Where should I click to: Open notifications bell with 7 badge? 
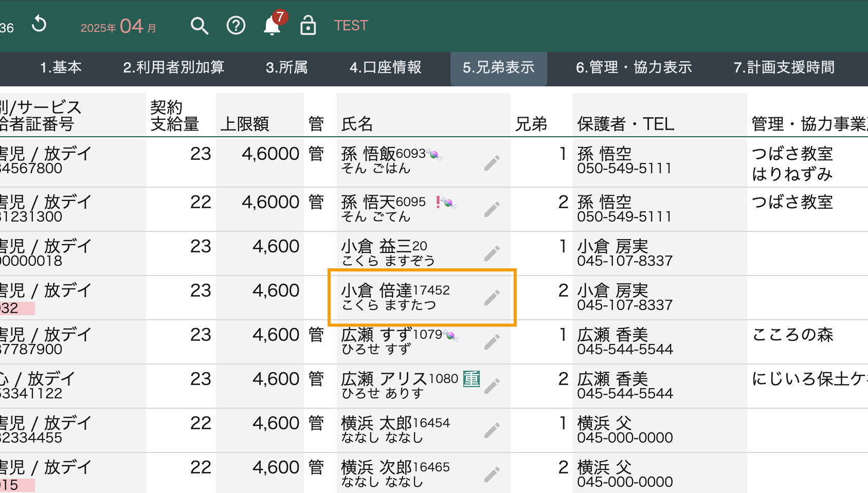[273, 25]
